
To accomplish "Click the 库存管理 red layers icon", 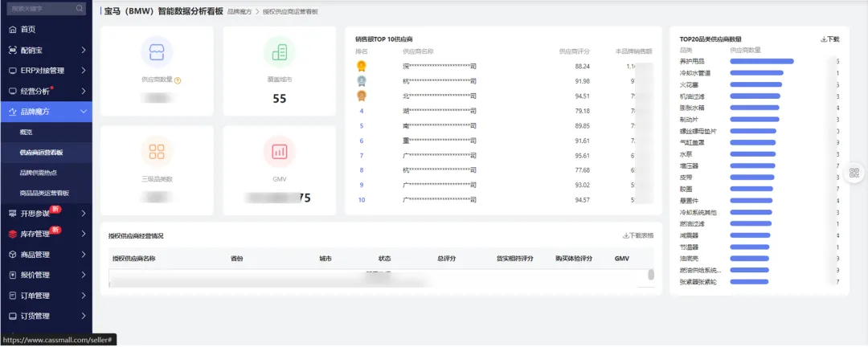I will pos(13,234).
